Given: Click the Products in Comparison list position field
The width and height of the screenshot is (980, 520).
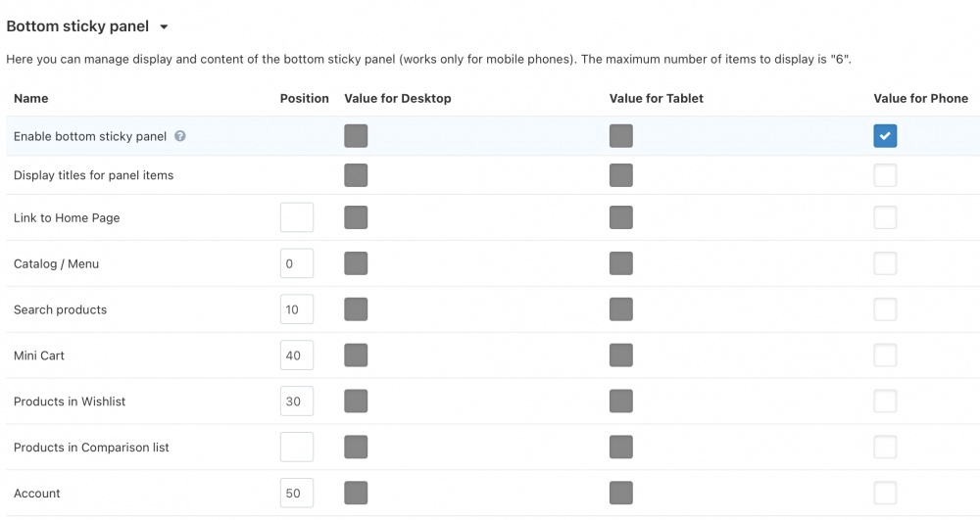Looking at the screenshot, I should (x=297, y=448).
